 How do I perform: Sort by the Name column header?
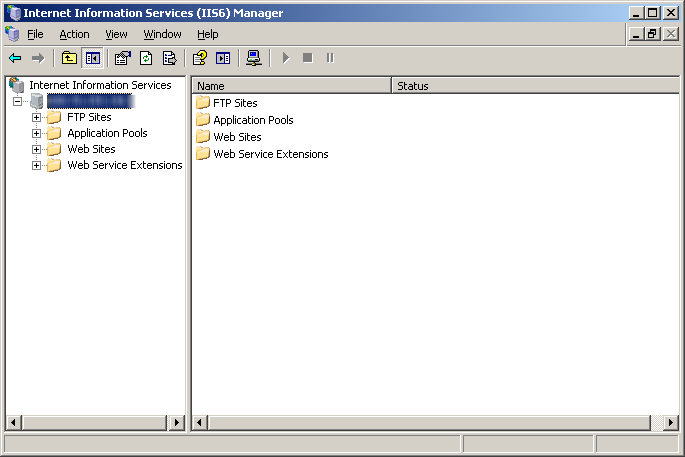click(x=291, y=86)
